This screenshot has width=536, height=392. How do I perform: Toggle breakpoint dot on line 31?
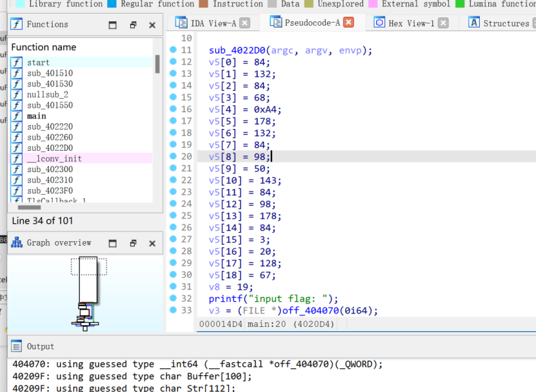click(173, 286)
